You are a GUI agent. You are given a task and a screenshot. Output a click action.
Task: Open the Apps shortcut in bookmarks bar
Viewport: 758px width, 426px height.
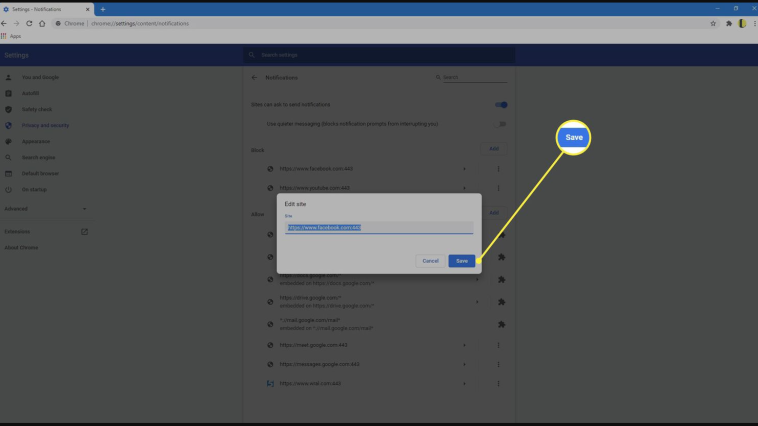pyautogui.click(x=11, y=36)
